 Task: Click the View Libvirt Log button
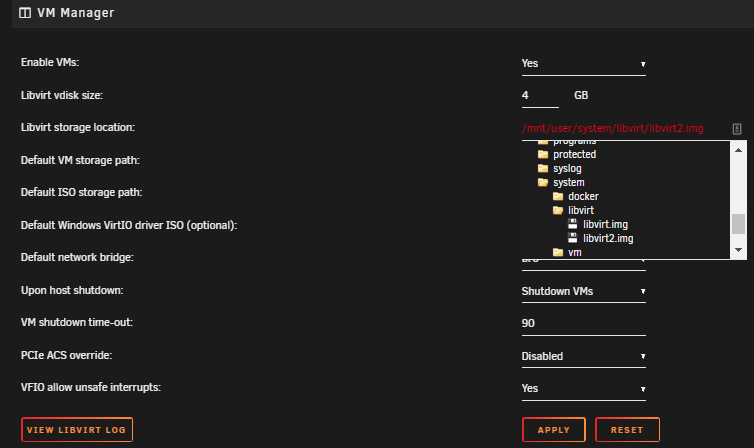click(77, 430)
